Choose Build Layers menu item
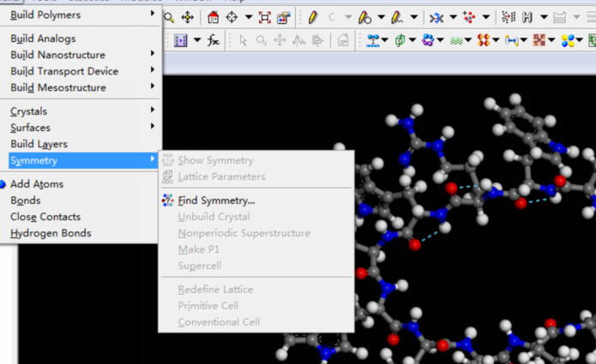The height and width of the screenshot is (364, 596). point(81,144)
